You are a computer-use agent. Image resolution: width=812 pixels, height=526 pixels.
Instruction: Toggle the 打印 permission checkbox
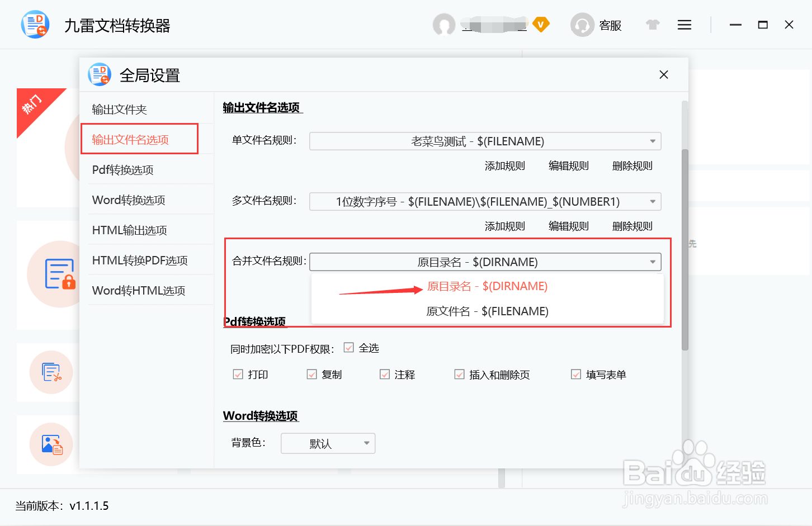pos(238,375)
